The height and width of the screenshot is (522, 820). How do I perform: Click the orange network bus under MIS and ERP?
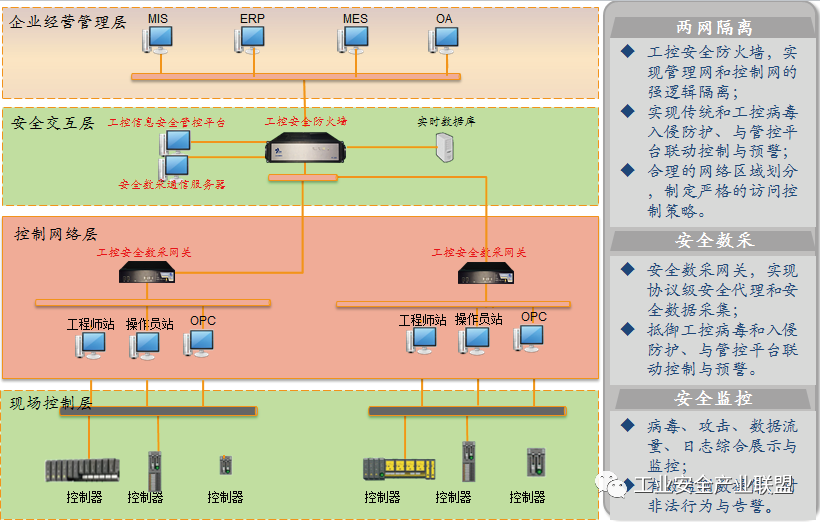(x=295, y=76)
